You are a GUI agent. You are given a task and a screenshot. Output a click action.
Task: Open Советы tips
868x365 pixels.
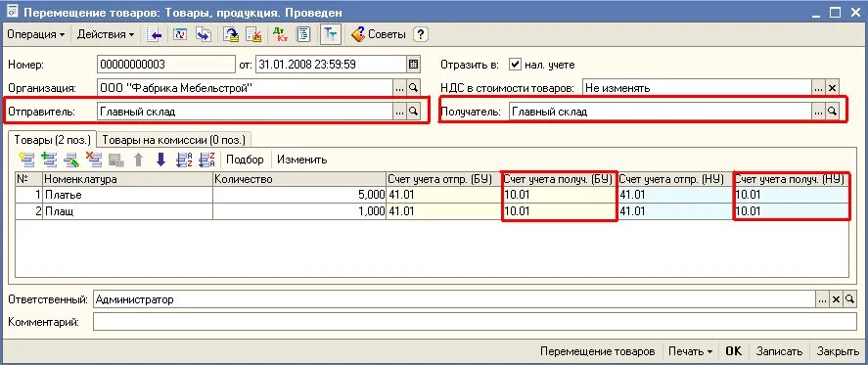379,34
